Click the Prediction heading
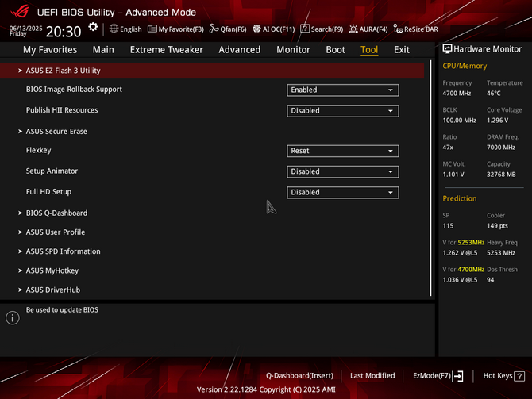 (460, 198)
